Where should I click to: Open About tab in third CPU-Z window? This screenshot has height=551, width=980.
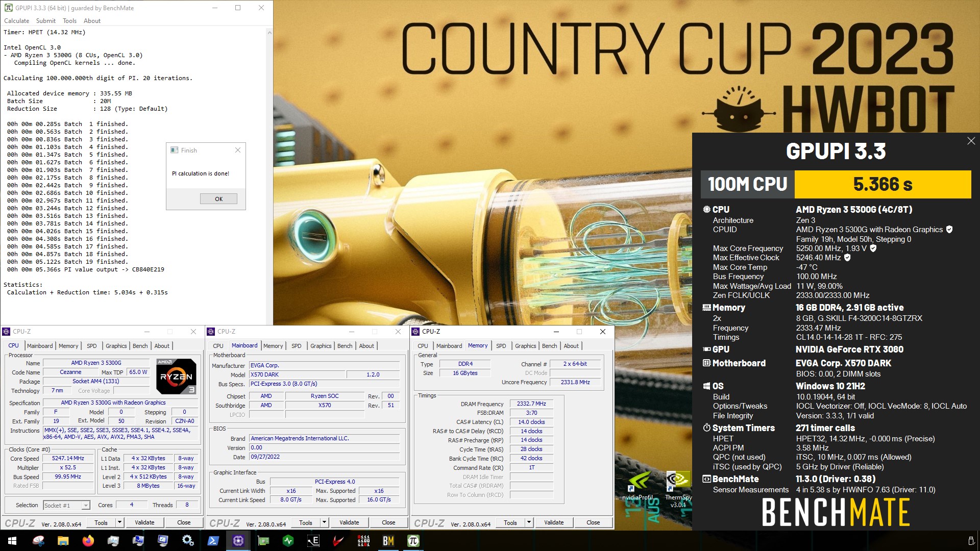point(571,346)
